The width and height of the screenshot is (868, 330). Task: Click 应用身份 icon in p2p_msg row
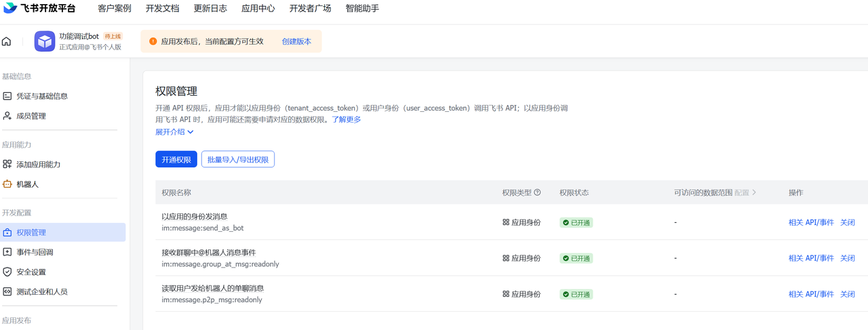coord(506,294)
